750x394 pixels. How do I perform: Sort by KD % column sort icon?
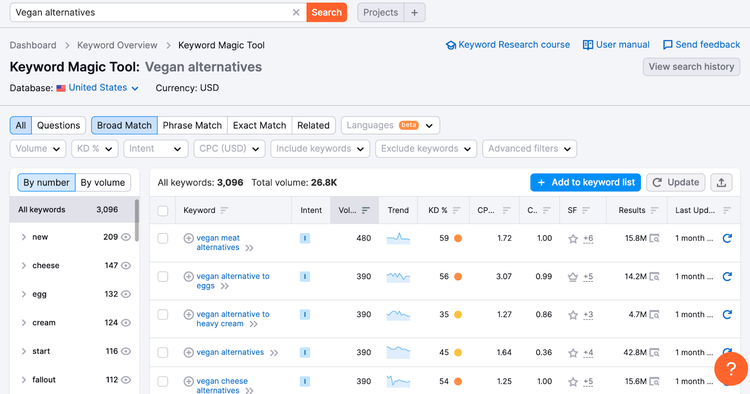click(456, 210)
